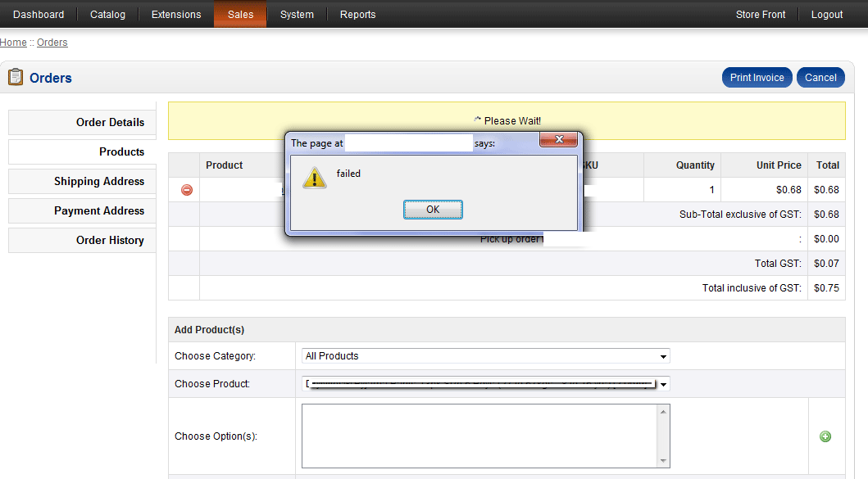Viewport: 868px width, 479px height.
Task: Click the Unit Price column header
Action: [779, 165]
